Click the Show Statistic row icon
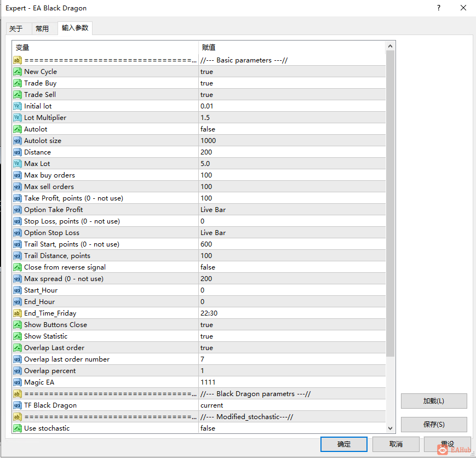476x458 pixels. [18, 336]
